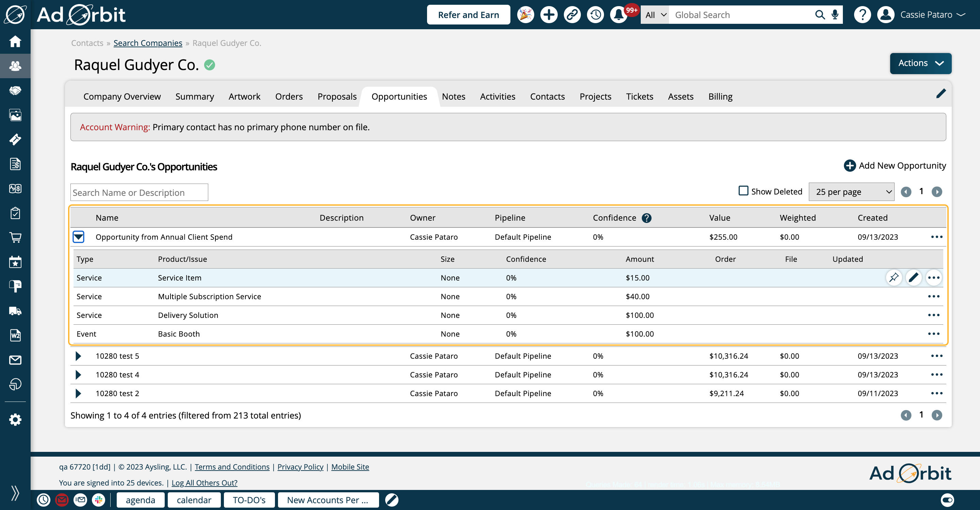Viewport: 980px width, 510px height.
Task: Open the image gallery icon in sidebar
Action: [x=15, y=115]
